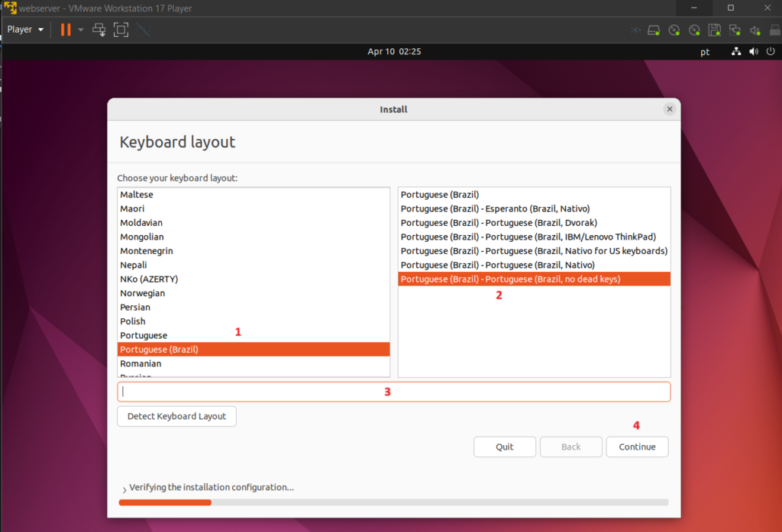Screen dimensions: 782x532
Task: Expand the Verifying installation configuration details
Action: click(124, 488)
